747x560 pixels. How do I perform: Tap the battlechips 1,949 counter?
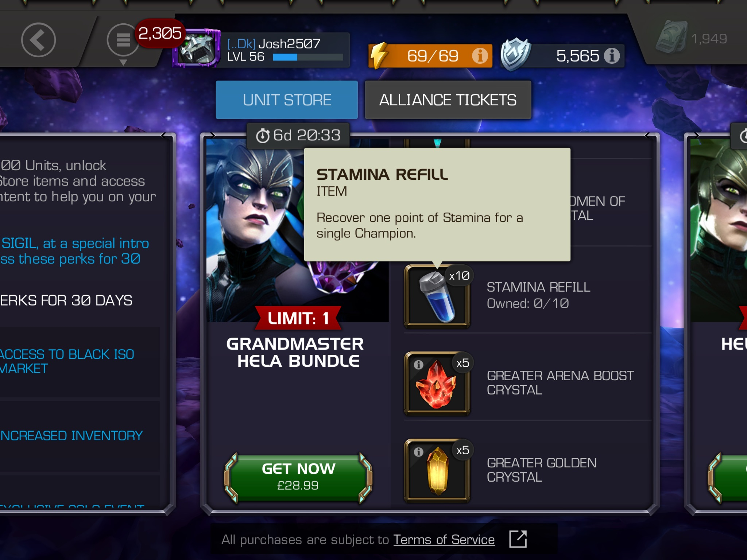691,38
